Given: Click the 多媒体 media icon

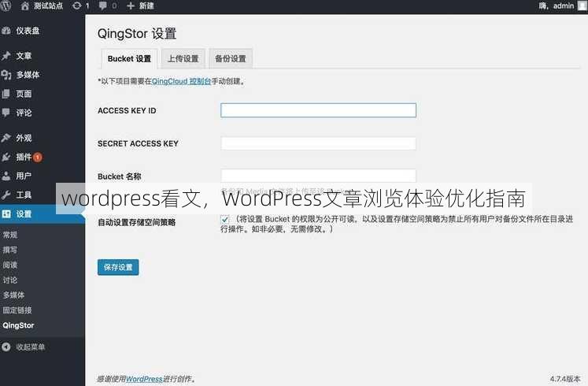Looking at the screenshot, I should coord(6,75).
